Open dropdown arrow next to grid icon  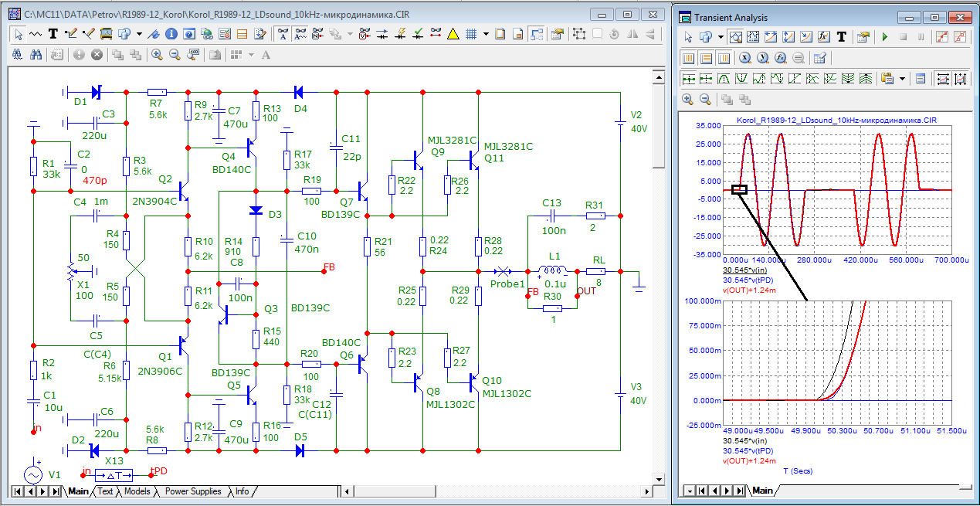coord(486,34)
